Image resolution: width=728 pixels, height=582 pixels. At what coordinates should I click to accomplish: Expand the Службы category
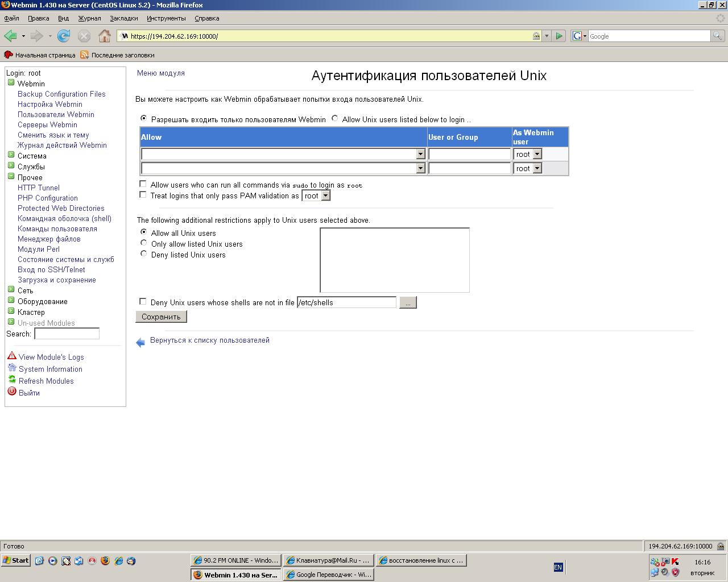click(x=11, y=165)
